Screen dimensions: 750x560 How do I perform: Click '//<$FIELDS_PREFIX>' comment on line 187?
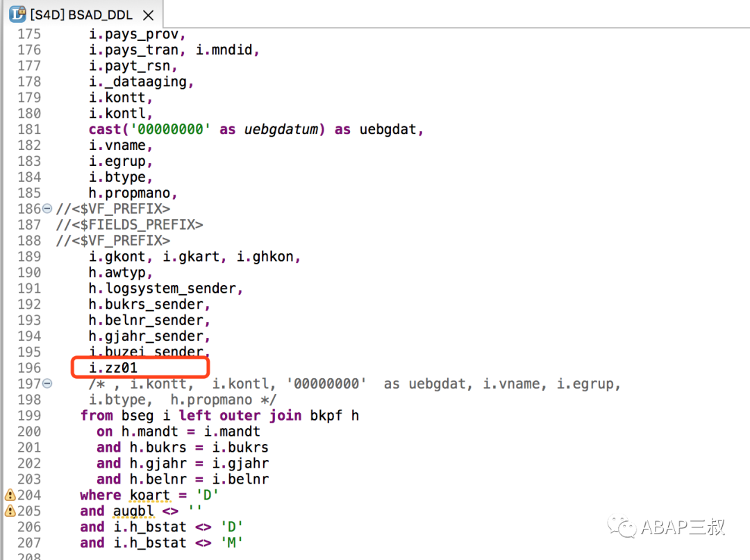click(129, 225)
